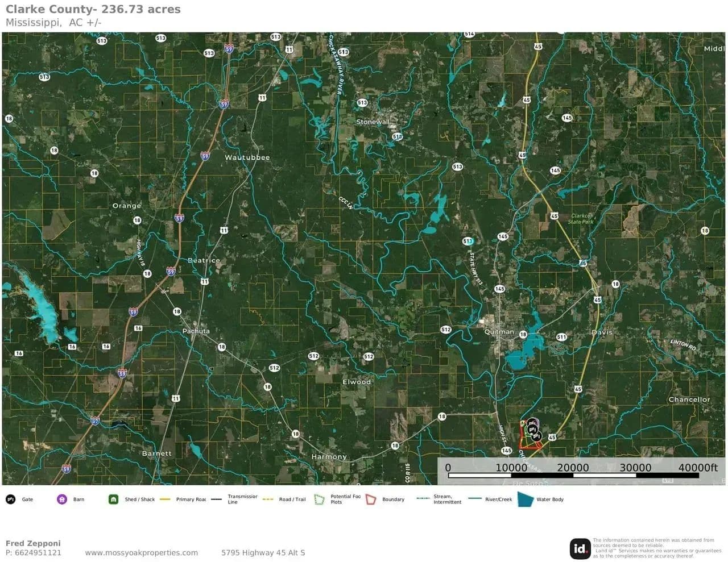
Task: Click the Clarke County 236.73 acres title
Action: click(93, 10)
